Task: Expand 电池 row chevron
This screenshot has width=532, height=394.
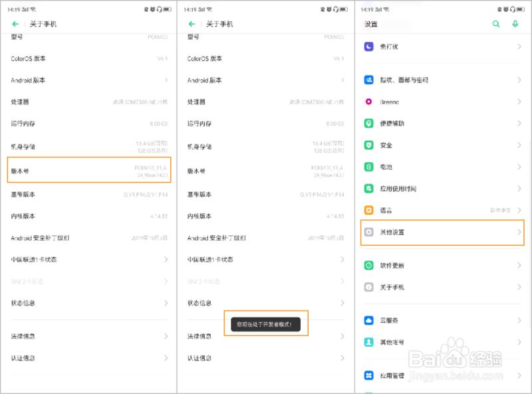Action: (519, 167)
